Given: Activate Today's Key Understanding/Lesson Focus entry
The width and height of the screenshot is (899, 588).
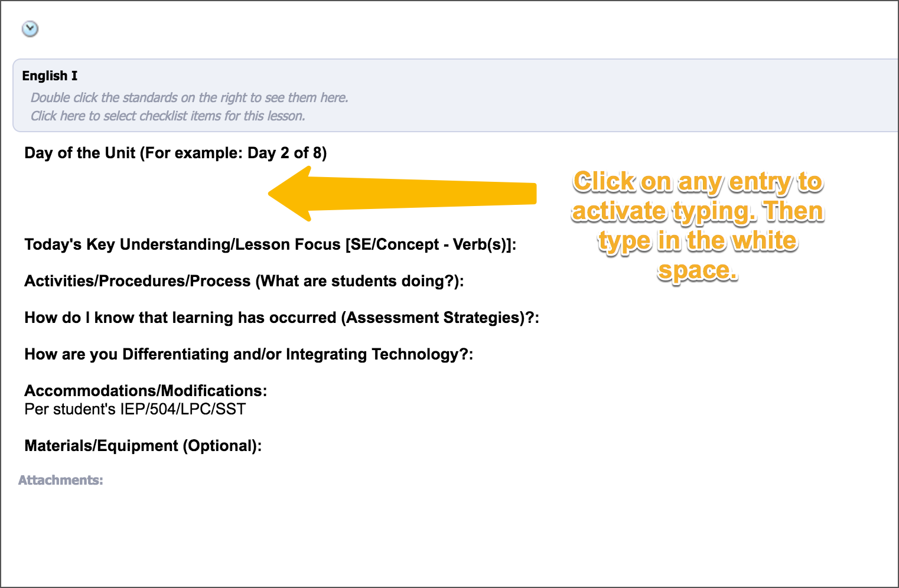Looking at the screenshot, I should (270, 244).
